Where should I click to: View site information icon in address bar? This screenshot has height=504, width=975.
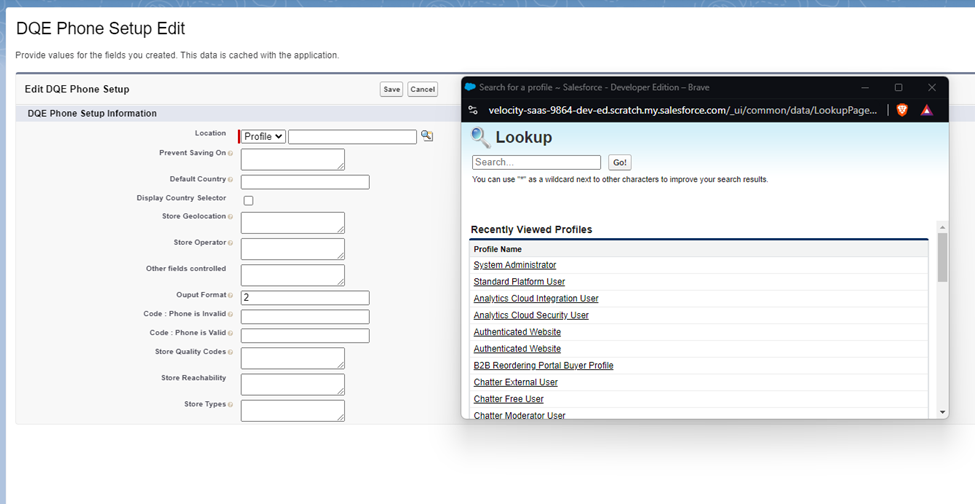click(x=473, y=110)
